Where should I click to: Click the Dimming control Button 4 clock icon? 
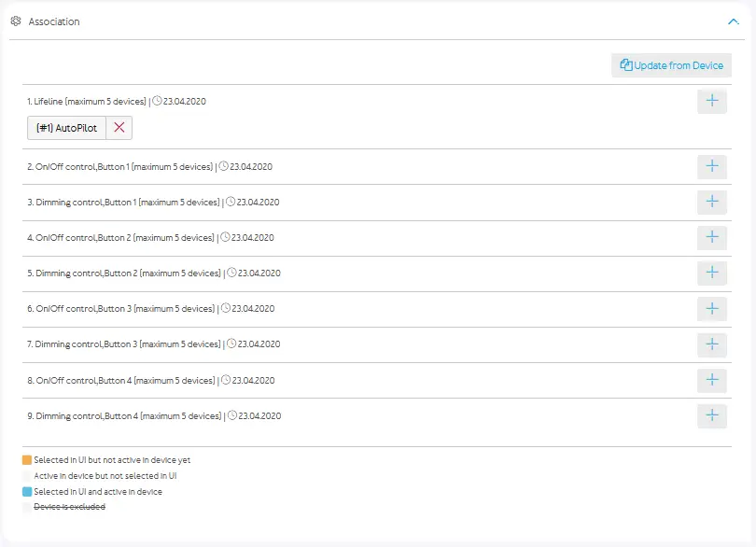pyautogui.click(x=231, y=415)
